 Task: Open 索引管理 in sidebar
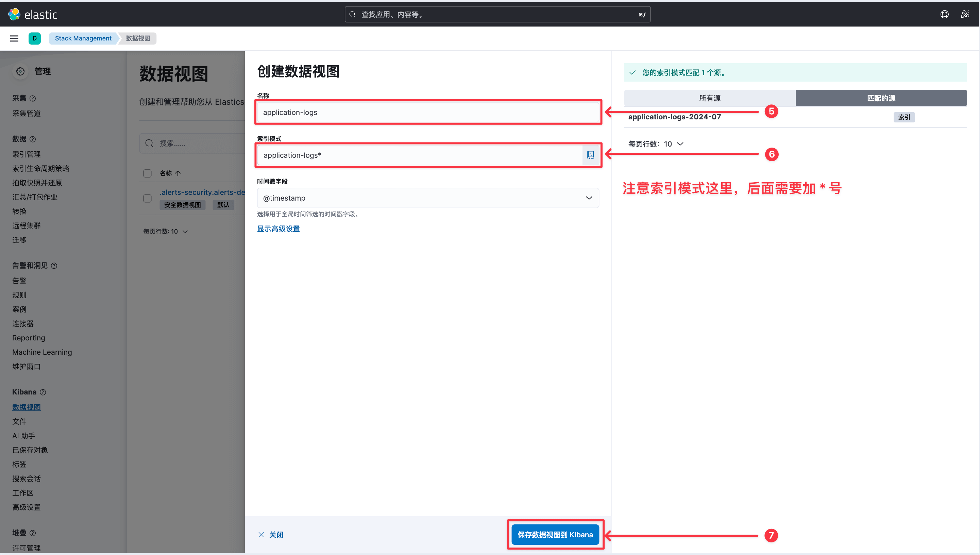coord(26,154)
